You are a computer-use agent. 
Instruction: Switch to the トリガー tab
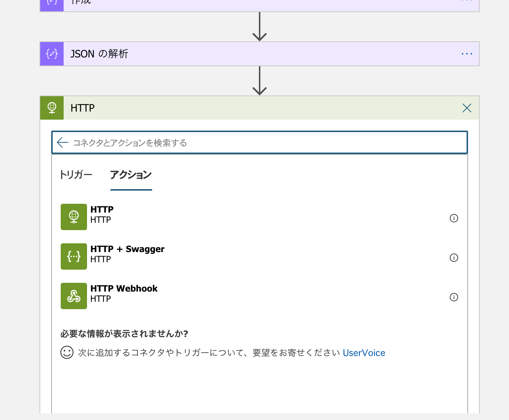pos(76,175)
